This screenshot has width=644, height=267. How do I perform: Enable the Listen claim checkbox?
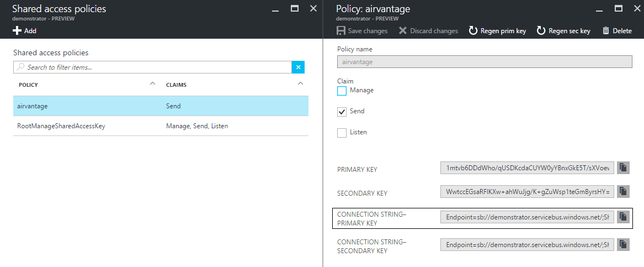click(x=342, y=133)
